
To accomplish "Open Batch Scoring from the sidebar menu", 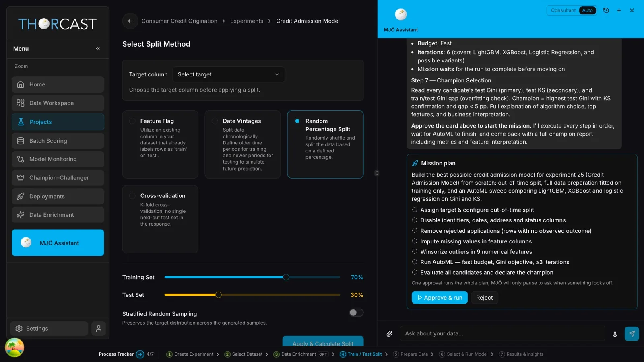I will point(58,141).
